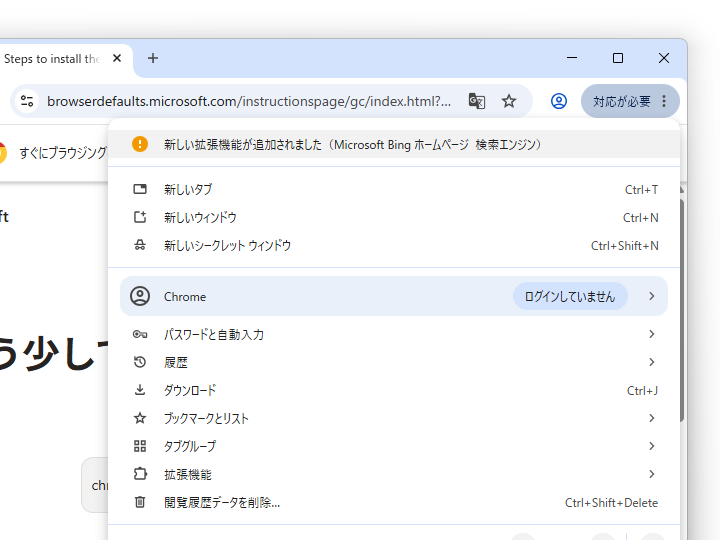The image size is (720, 540).
Task: Select 新しいウィンドウ menu item
Action: point(394,218)
